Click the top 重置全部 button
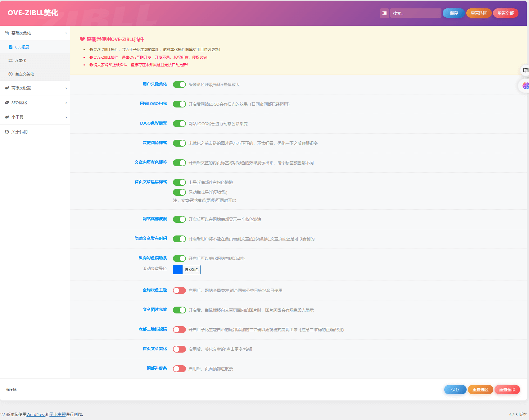Screen dimensions: 529x420 pyautogui.click(x=505, y=13)
